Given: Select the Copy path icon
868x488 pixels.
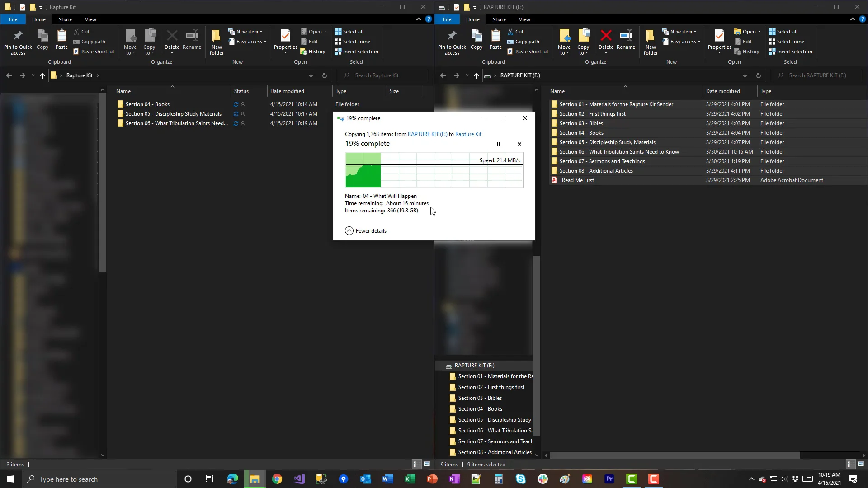Looking at the screenshot, I should pos(90,41).
